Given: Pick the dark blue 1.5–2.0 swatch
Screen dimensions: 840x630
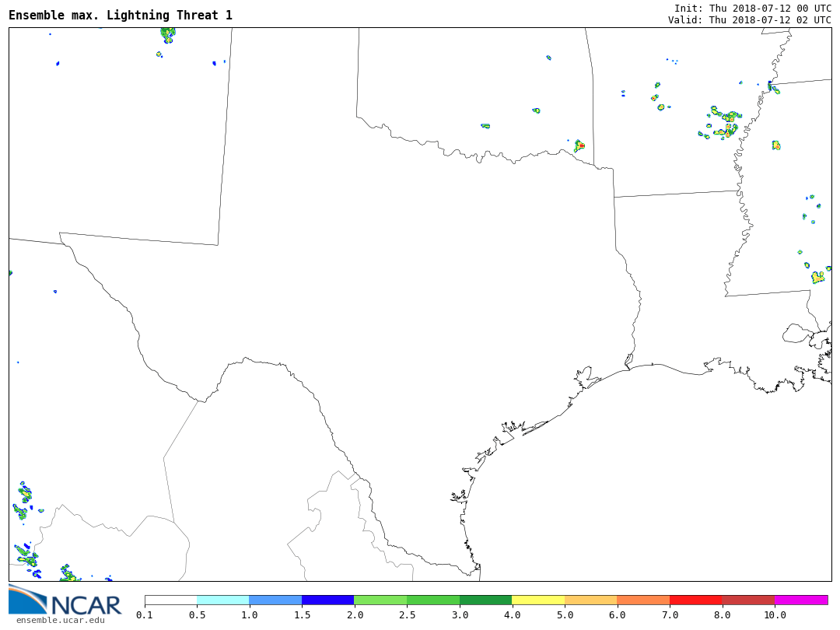Looking at the screenshot, I should tap(327, 600).
